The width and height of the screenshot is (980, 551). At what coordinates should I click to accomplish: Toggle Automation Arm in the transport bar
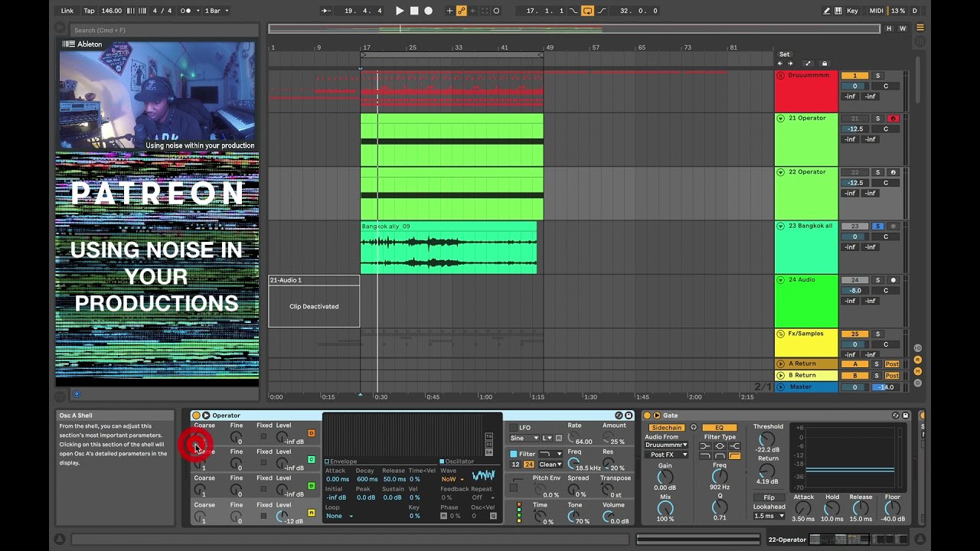click(x=461, y=11)
